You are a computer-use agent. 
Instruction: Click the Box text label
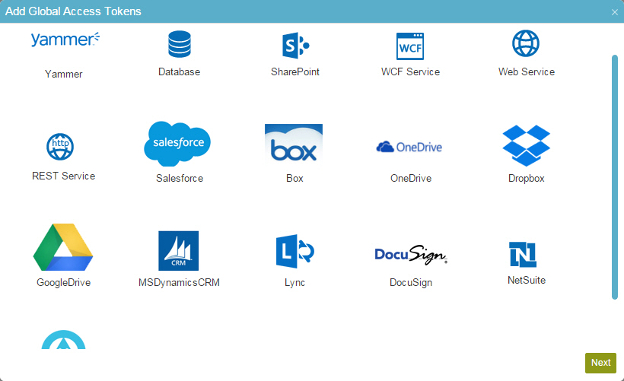(295, 178)
